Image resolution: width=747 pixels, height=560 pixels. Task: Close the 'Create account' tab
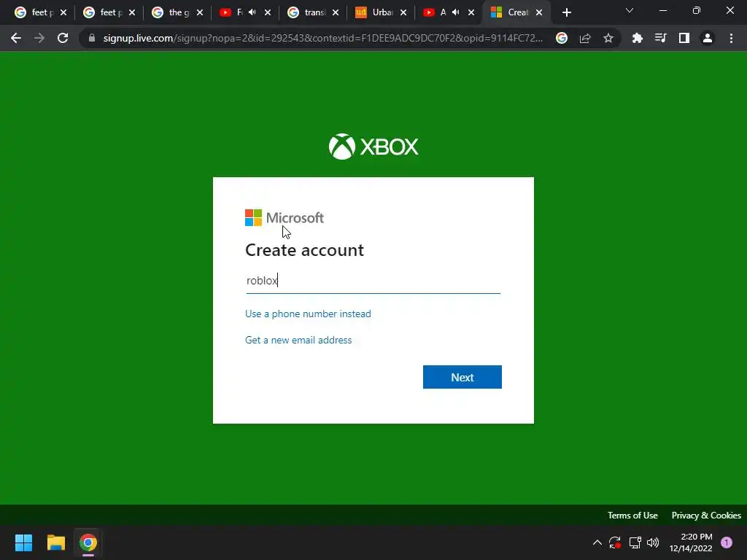539,12
